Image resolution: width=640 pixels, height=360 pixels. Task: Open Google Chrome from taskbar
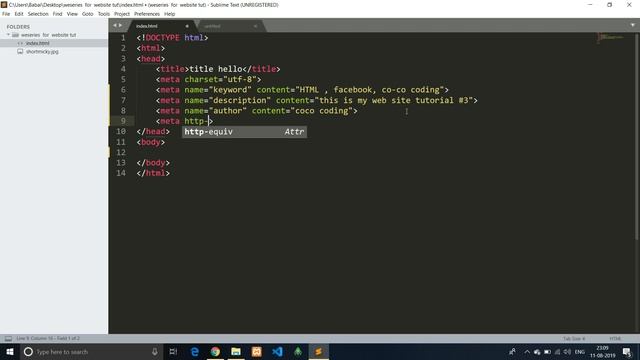215,352
